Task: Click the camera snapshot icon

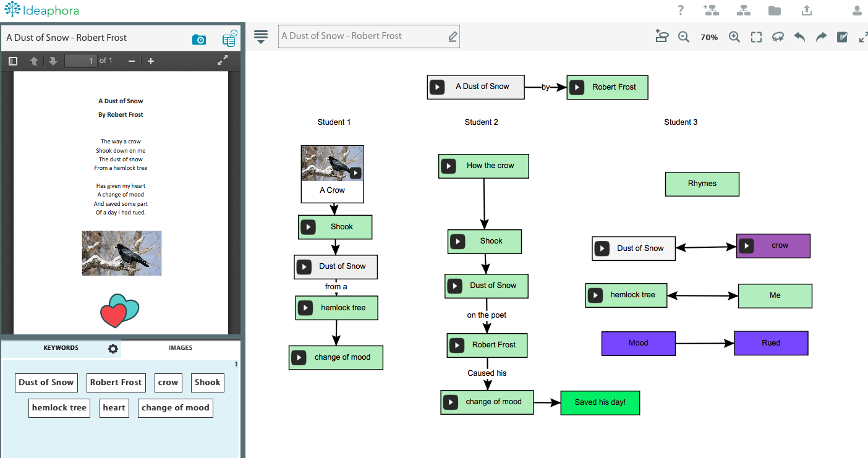Action: point(199,40)
